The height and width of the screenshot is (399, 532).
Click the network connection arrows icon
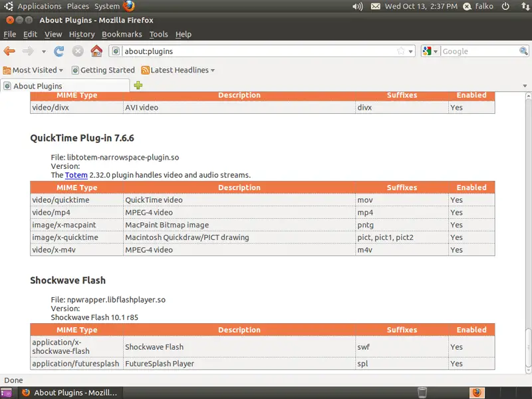click(x=525, y=6)
